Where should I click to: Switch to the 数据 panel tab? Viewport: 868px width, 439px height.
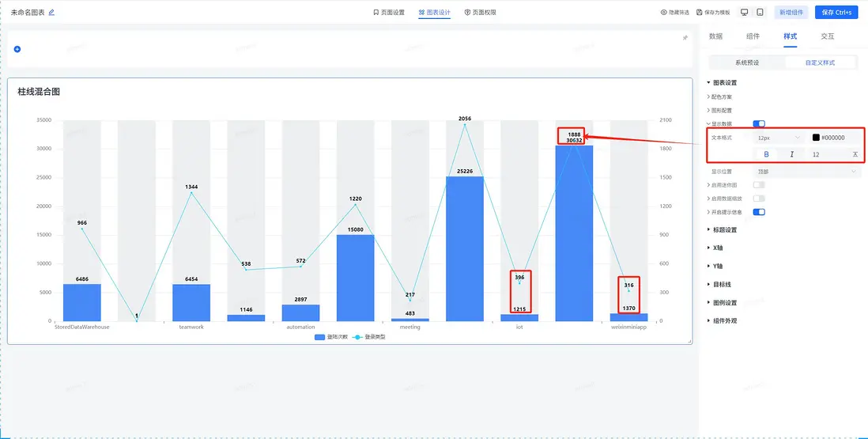tap(715, 36)
